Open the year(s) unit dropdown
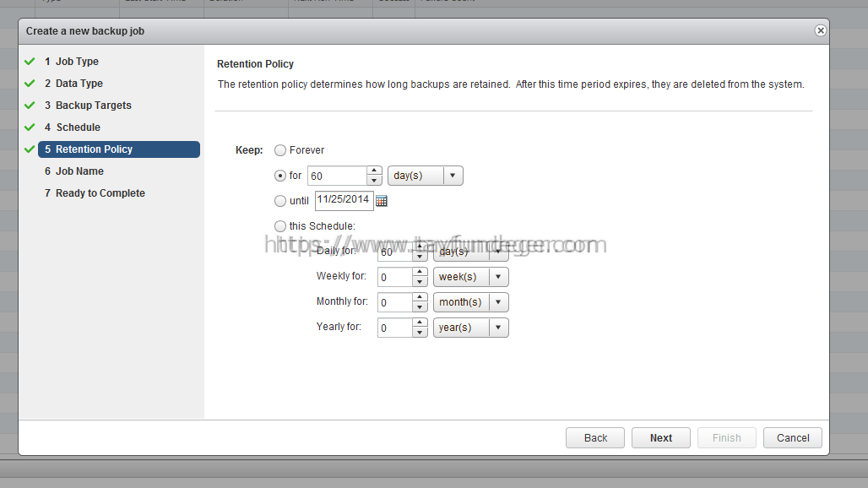Screen dimensions: 868x488 [x=470, y=328]
